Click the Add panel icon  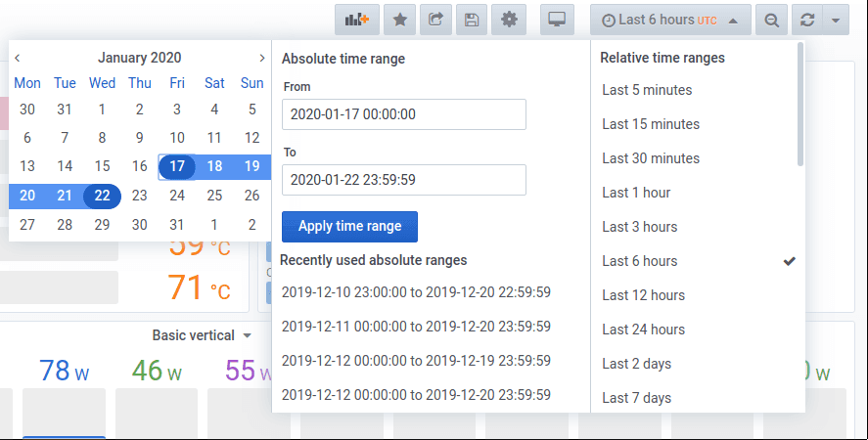[x=357, y=20]
